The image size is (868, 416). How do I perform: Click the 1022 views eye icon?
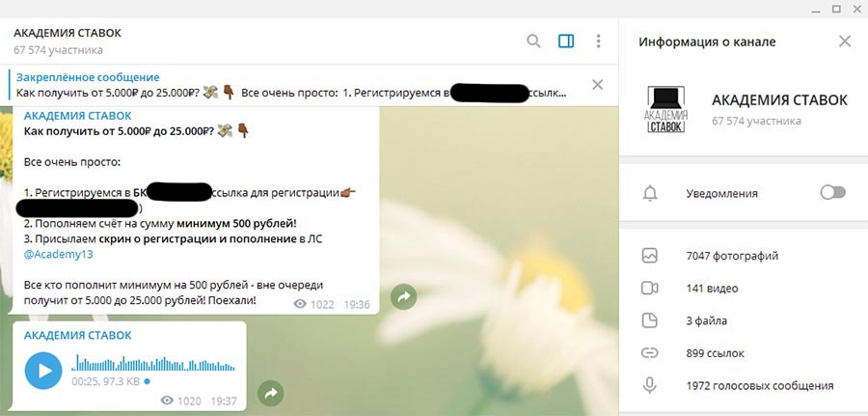300,304
